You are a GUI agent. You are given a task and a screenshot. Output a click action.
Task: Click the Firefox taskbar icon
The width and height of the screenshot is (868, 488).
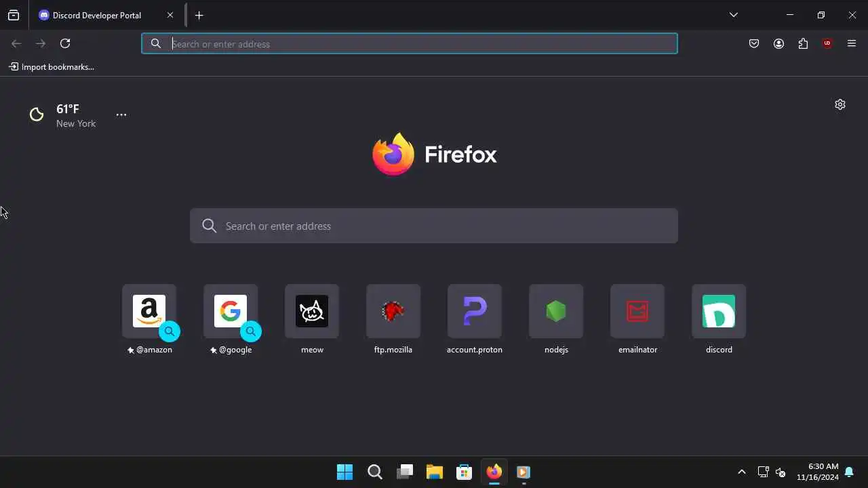coord(494,472)
